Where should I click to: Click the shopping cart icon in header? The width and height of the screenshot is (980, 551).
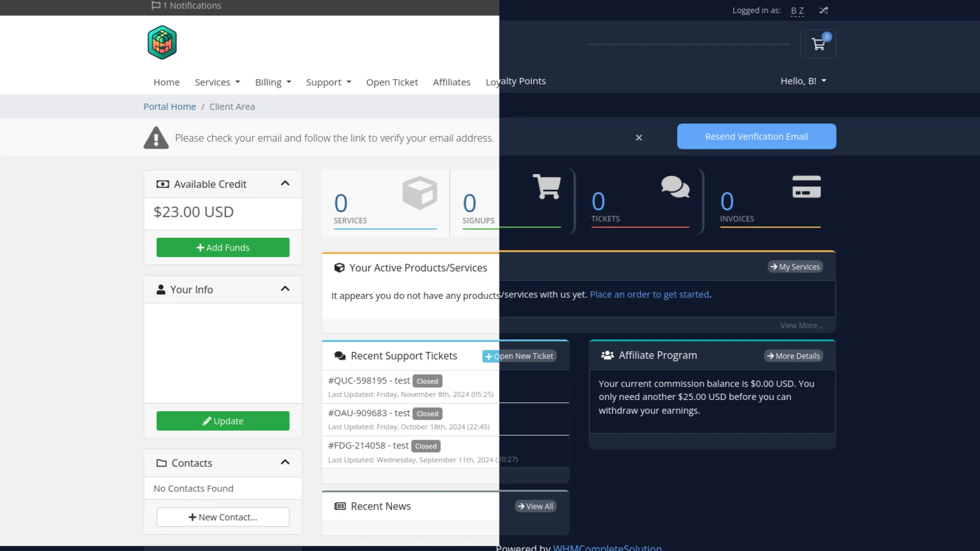point(818,44)
